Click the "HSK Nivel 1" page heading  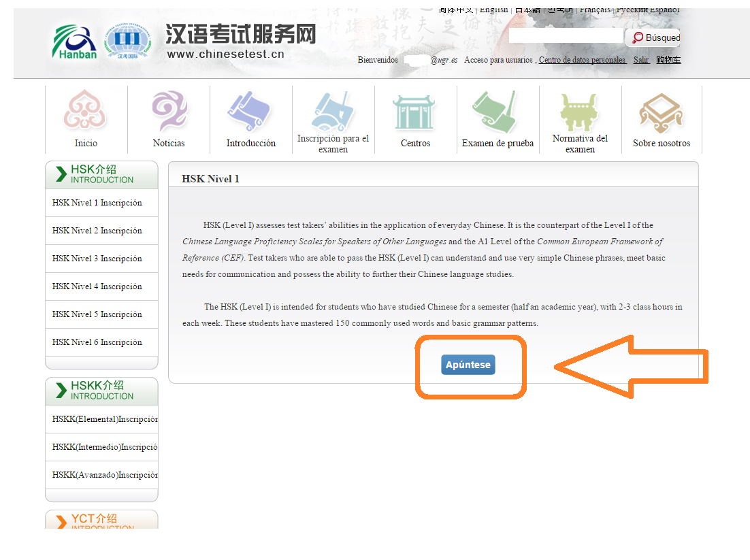(210, 179)
